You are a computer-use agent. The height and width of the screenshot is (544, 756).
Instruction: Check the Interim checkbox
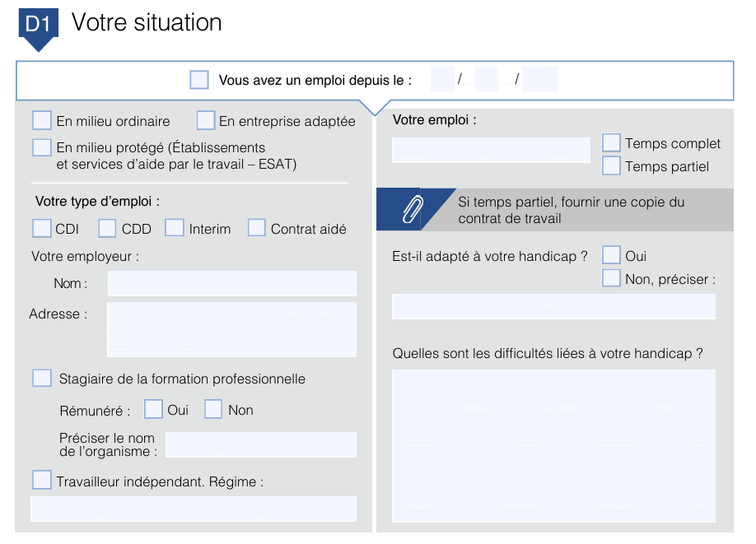click(174, 227)
